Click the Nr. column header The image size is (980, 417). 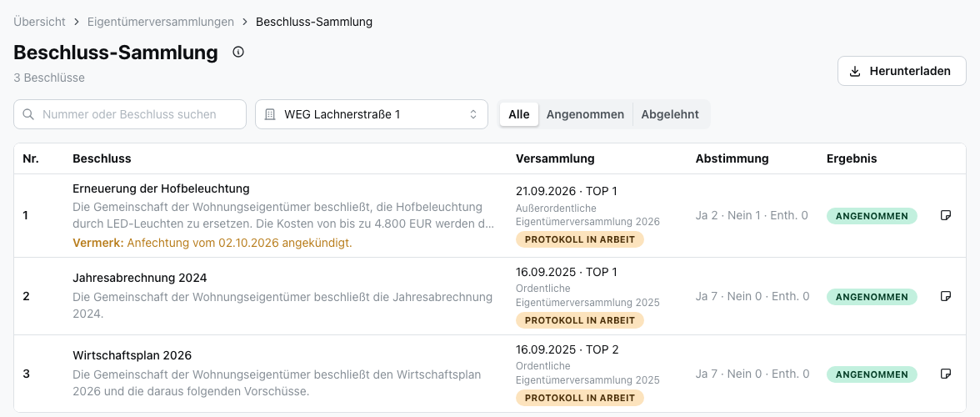coord(31,158)
